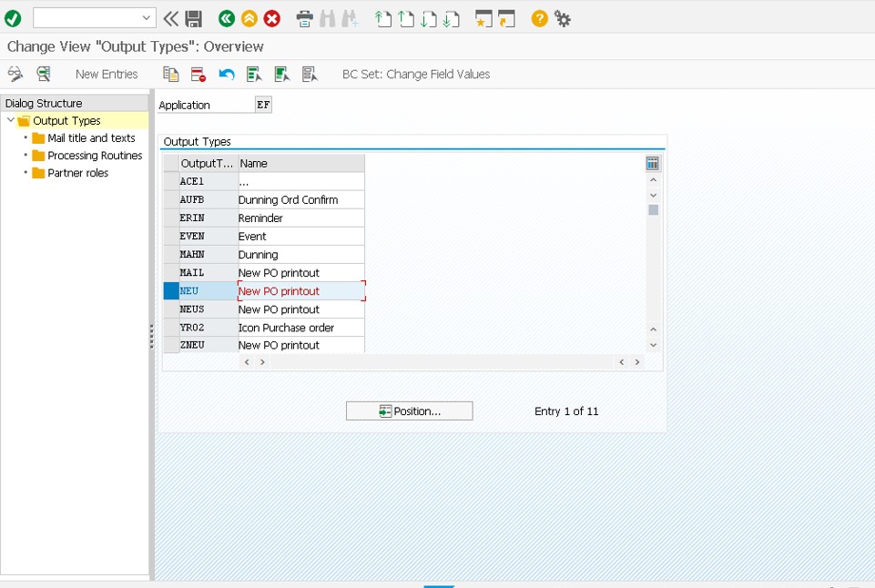Click the Details magnifier icon
Viewport: 875px width, 588px height.
coord(44,74)
